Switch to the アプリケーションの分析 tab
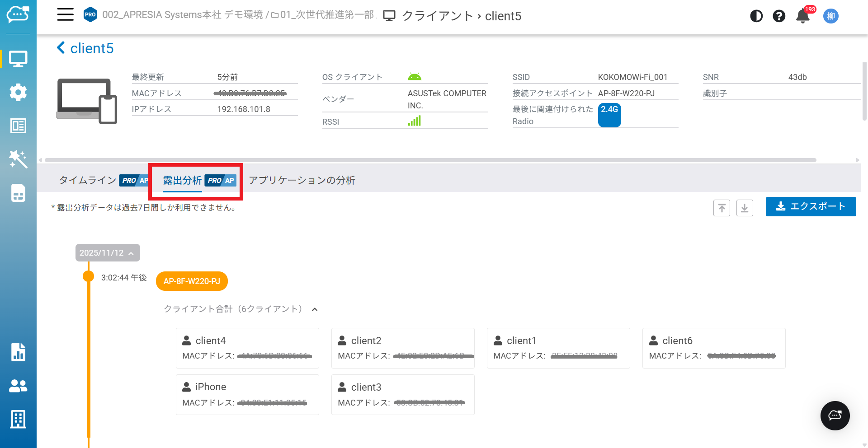Viewport: 868px width, 448px height. [302, 180]
